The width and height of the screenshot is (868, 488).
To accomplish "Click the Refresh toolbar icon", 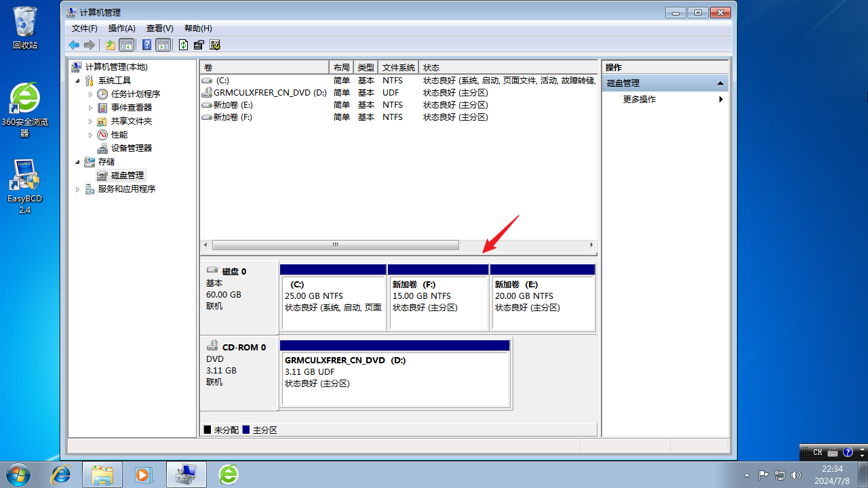I will [183, 45].
